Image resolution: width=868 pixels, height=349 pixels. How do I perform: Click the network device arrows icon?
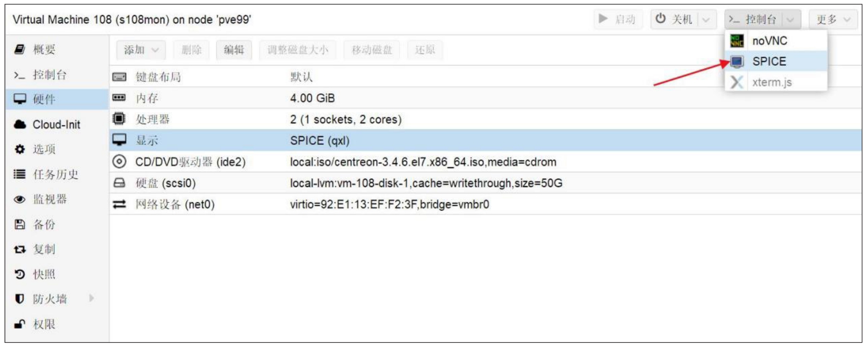point(119,204)
